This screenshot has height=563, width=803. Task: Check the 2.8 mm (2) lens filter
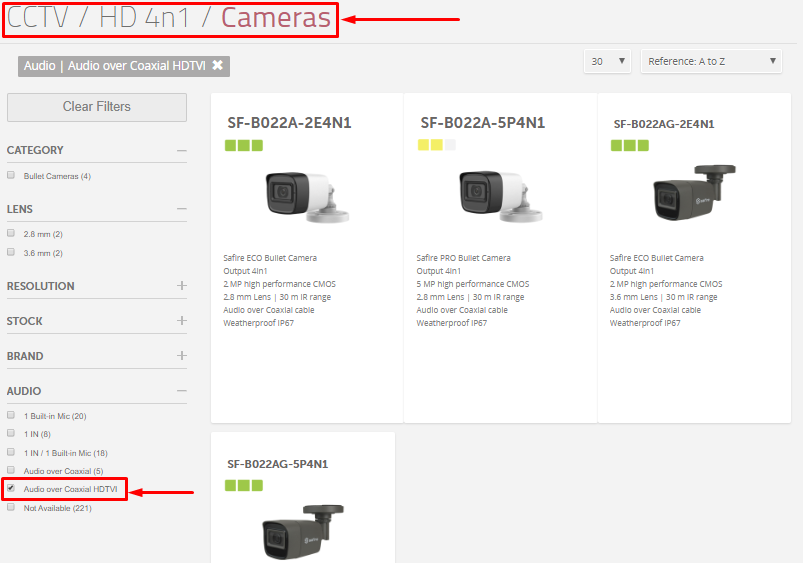pos(11,233)
